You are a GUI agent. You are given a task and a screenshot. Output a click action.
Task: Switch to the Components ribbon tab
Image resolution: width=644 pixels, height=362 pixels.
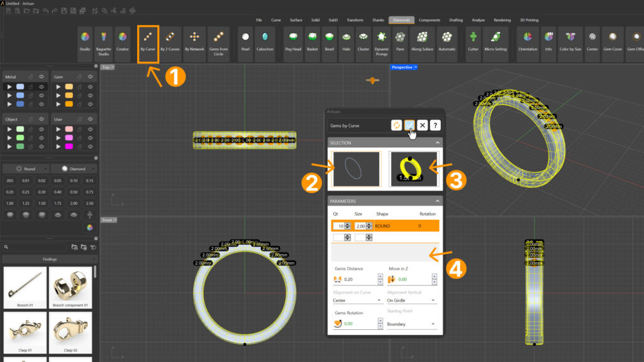(x=429, y=20)
